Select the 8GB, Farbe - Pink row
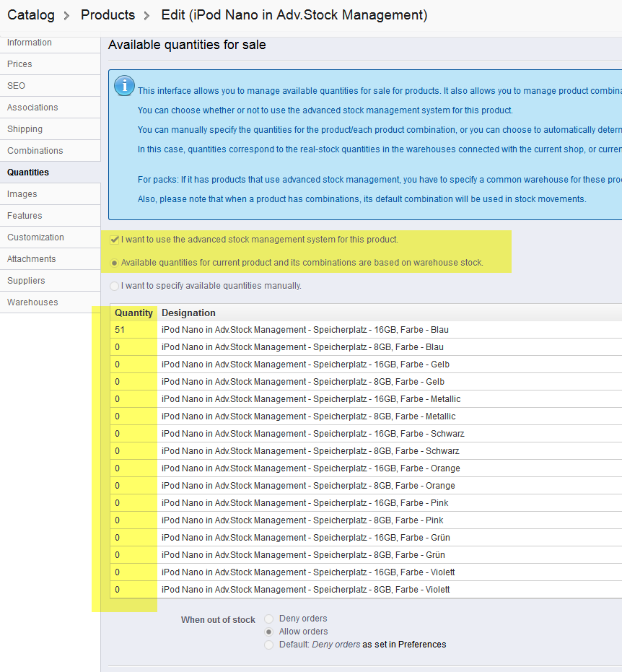Viewport: 622px width, 672px height. pyautogui.click(x=366, y=520)
